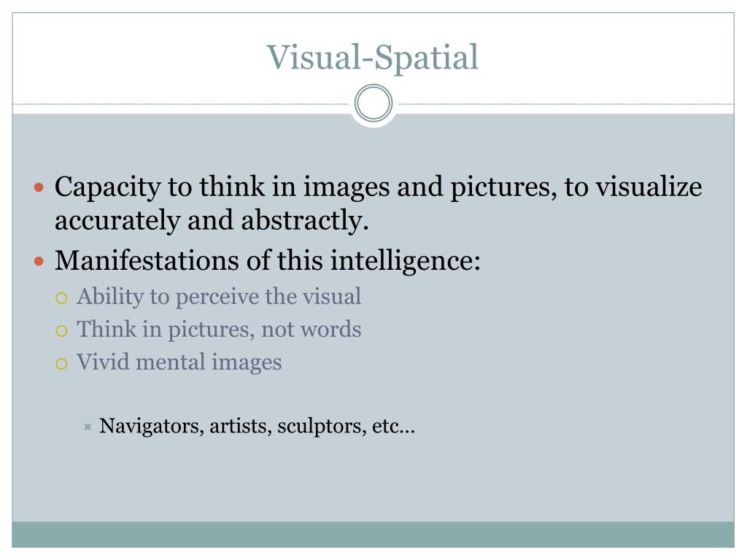Click the text 'Capacity to think in images and pictures'
747x560 pixels.
pos(306,187)
